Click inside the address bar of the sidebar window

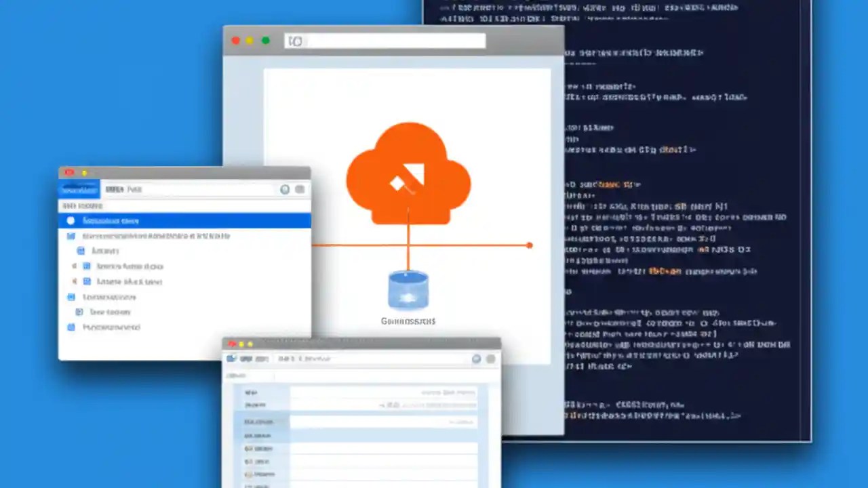190,190
